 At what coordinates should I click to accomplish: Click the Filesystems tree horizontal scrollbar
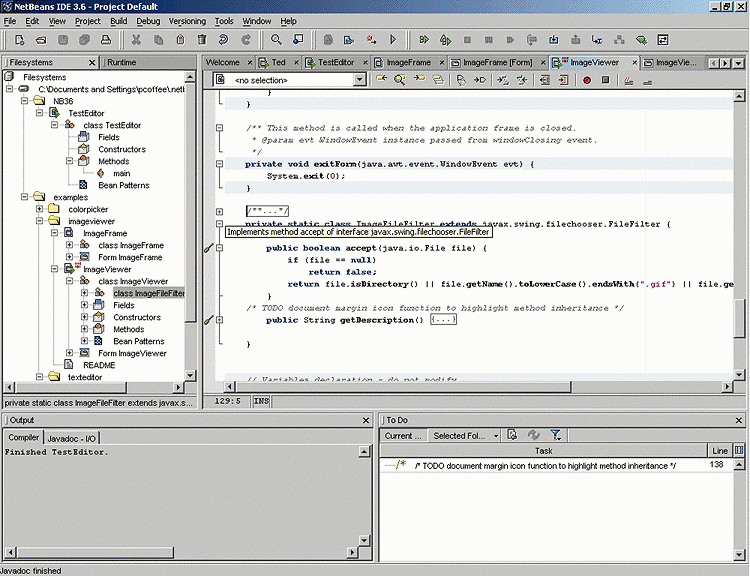[71, 387]
